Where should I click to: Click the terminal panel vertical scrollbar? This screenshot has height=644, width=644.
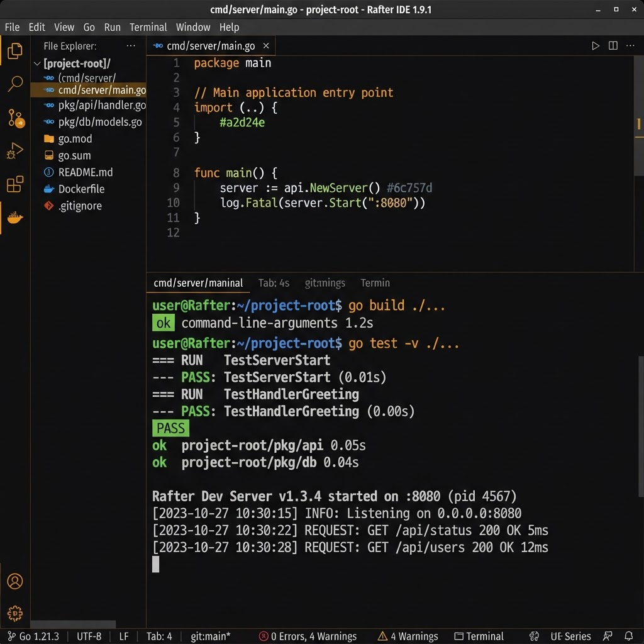click(x=641, y=426)
